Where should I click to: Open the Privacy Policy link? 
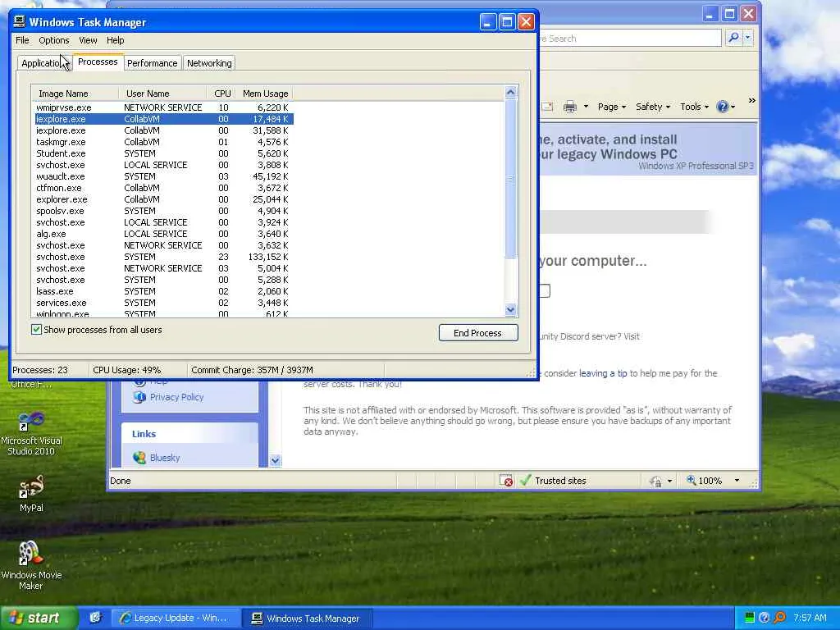pyautogui.click(x=177, y=397)
